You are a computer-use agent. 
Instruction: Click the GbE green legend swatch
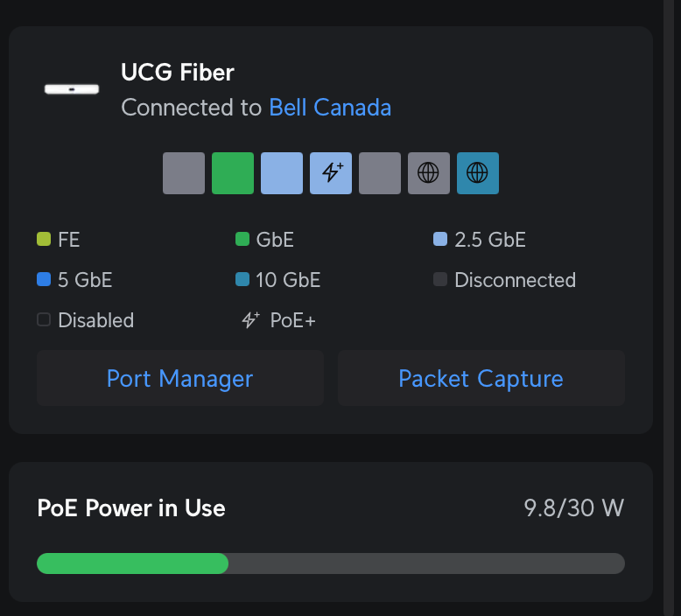242,239
